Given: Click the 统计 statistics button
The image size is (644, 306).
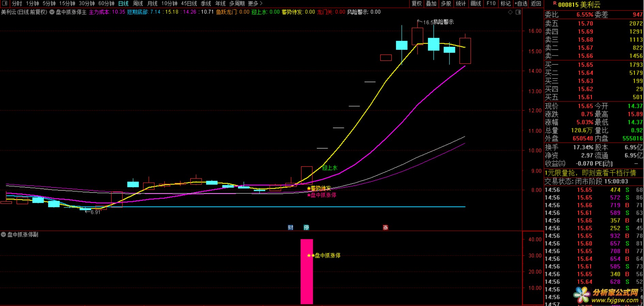Looking at the screenshot, I should coord(461,3).
